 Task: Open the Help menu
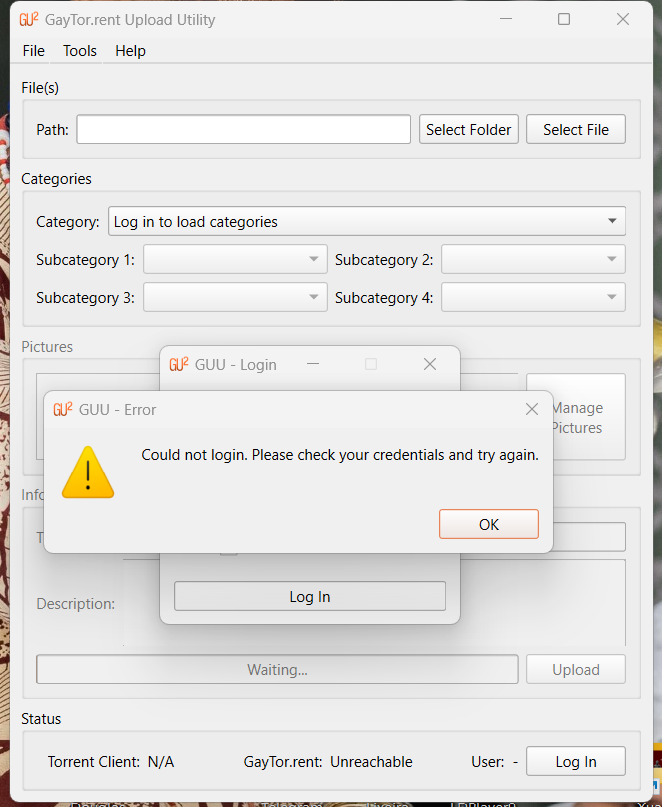(x=130, y=51)
